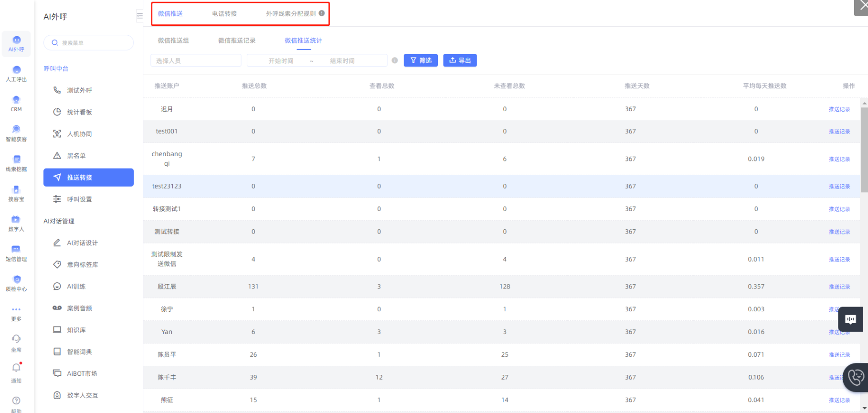Click the info icon beside date range
The width and height of the screenshot is (868, 413).
coord(395,61)
